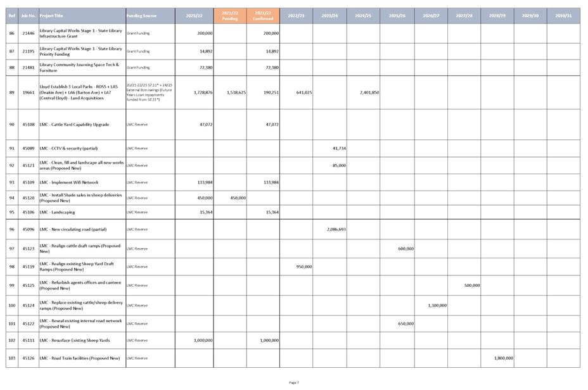Click the '2025/26' column header

tap(397, 16)
